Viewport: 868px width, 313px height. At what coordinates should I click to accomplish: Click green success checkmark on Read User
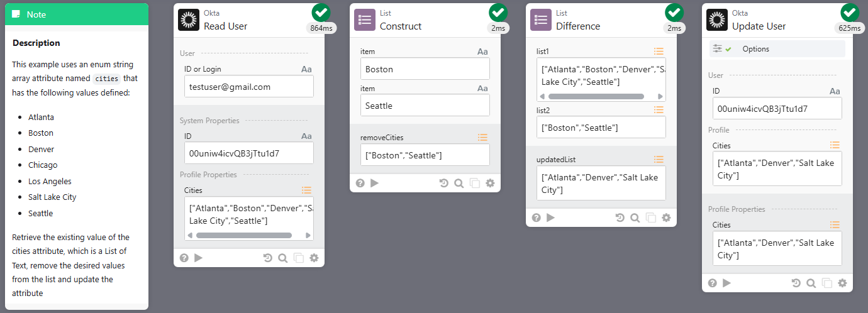point(321,12)
